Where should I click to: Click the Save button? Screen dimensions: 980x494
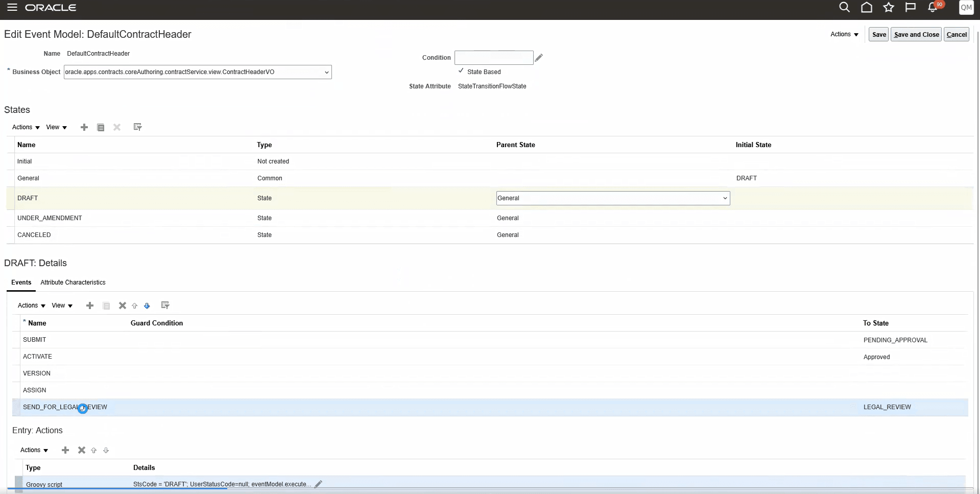click(879, 35)
